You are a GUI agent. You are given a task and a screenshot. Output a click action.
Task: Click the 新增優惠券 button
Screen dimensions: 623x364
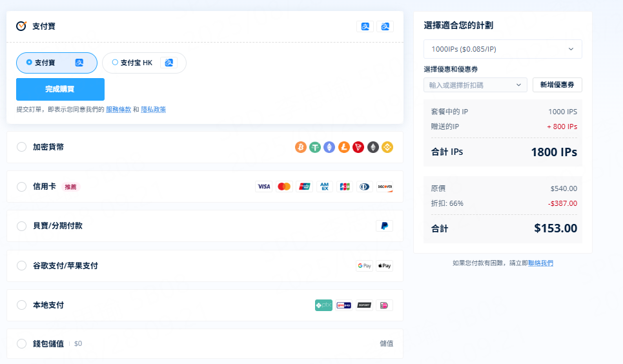(557, 85)
